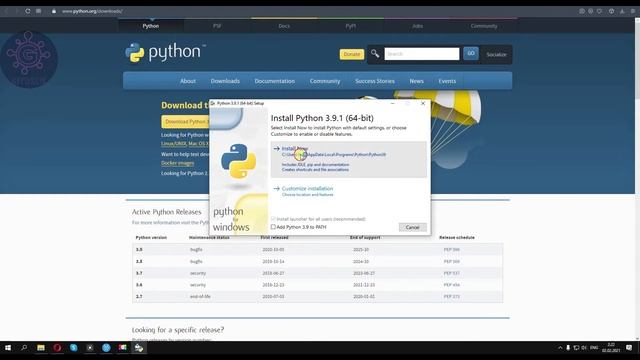Toggle Install launcher for all users checkbox
640x360 pixels.
pos(273,219)
